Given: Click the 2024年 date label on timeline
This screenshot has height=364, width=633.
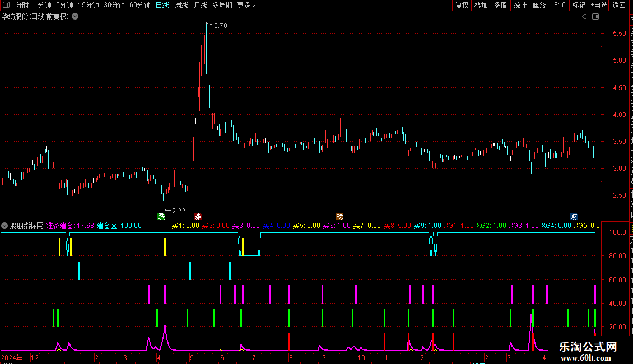Looking at the screenshot, I should tap(12, 357).
